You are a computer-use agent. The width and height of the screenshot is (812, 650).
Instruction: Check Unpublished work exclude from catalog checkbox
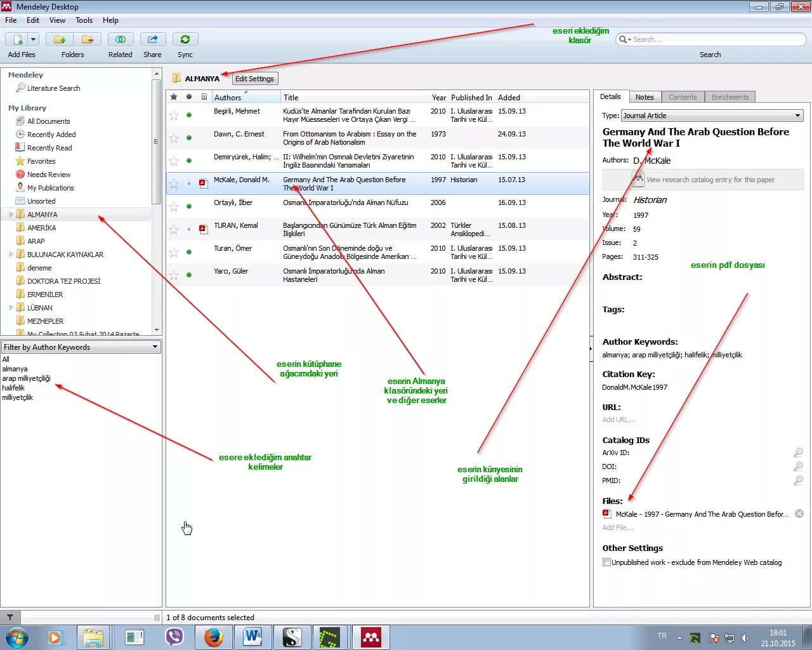click(606, 562)
